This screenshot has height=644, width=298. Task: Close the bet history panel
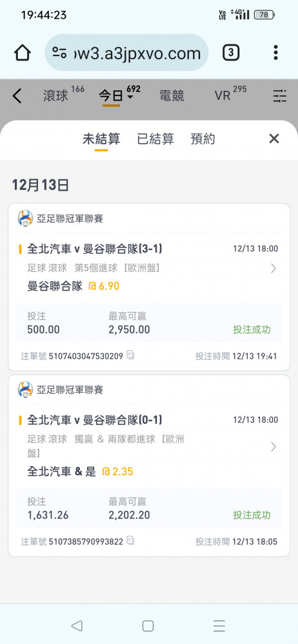pos(274,139)
